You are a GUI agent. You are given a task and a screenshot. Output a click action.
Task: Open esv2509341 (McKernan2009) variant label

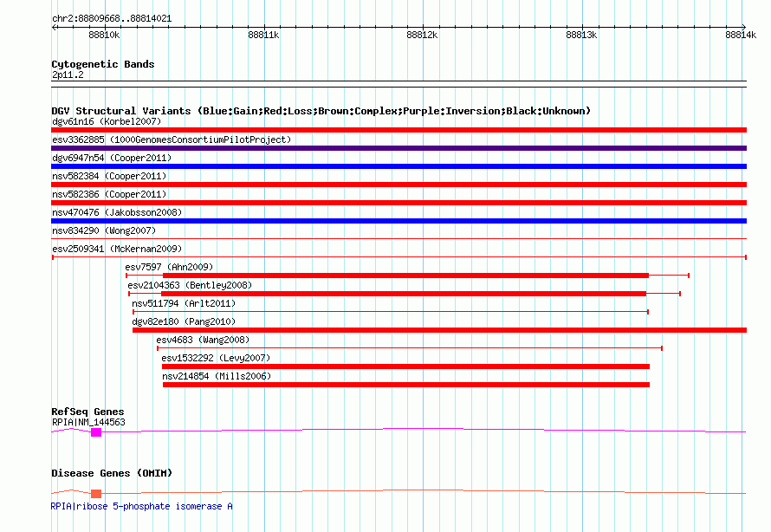click(115, 249)
